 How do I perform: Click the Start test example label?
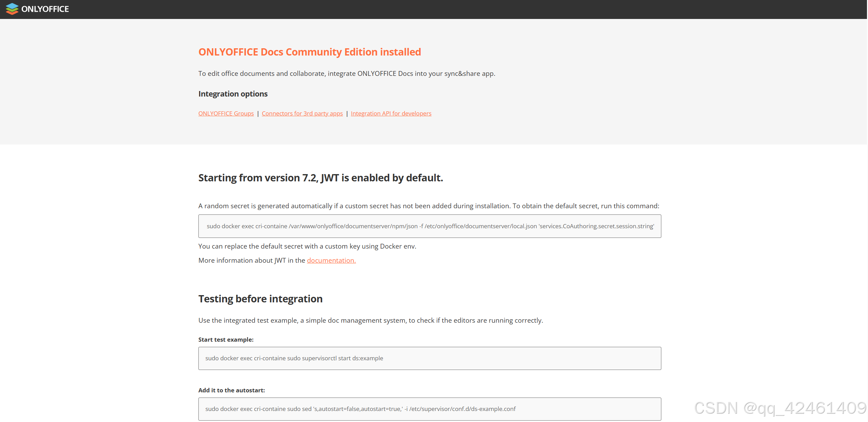(x=226, y=339)
